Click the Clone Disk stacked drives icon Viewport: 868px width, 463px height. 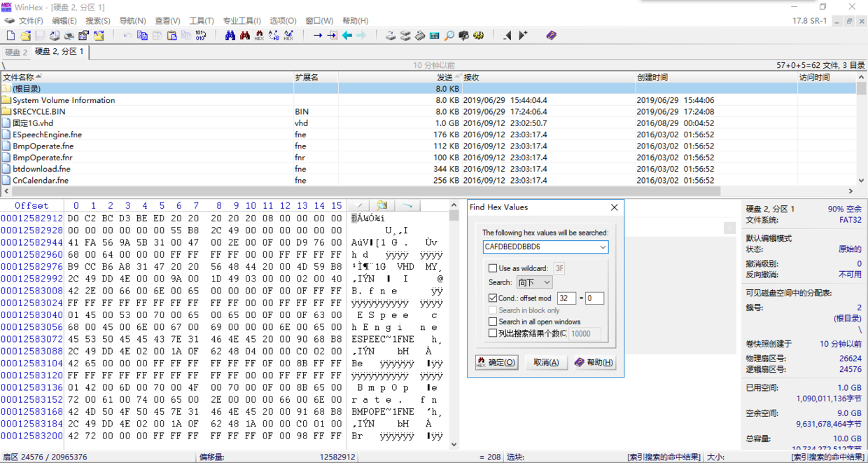[x=405, y=35]
